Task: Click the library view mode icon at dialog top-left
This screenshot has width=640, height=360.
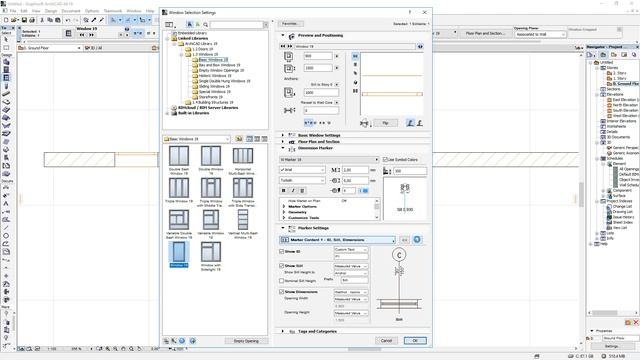Action: point(170,25)
